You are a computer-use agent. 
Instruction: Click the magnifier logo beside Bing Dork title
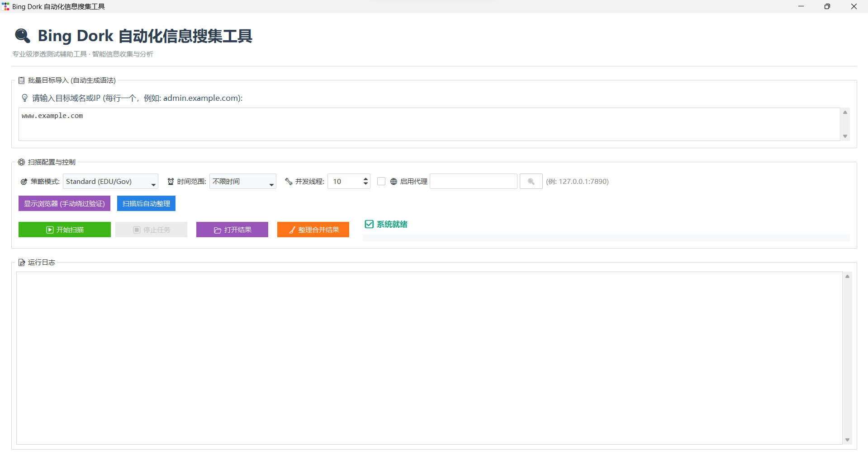(23, 36)
